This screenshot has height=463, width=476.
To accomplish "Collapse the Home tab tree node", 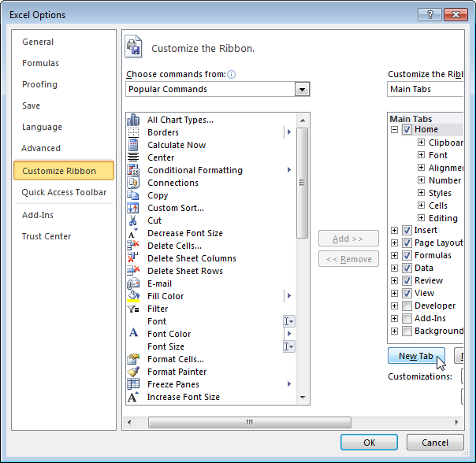I will (394, 130).
